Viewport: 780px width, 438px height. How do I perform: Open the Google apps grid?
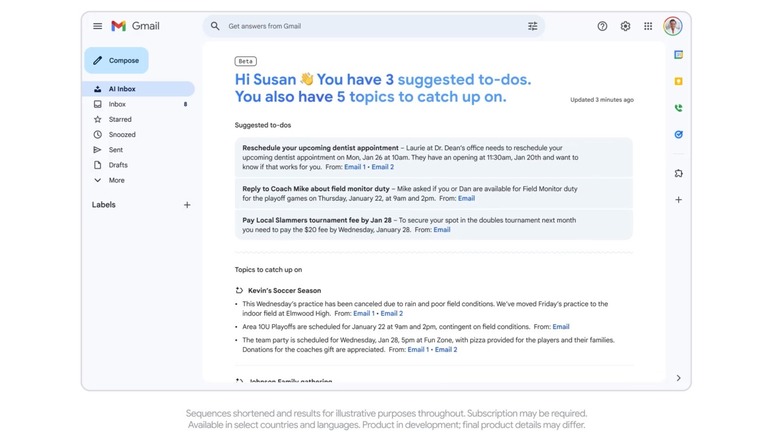coord(648,26)
